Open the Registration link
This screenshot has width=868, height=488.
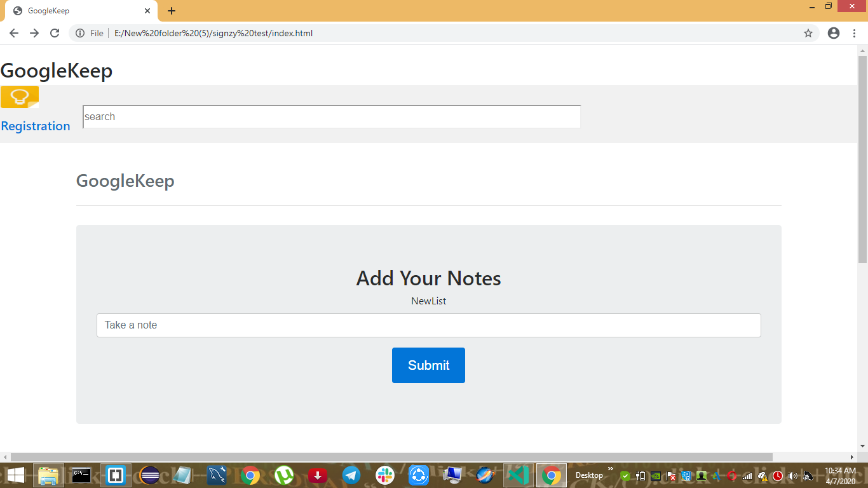click(x=36, y=126)
